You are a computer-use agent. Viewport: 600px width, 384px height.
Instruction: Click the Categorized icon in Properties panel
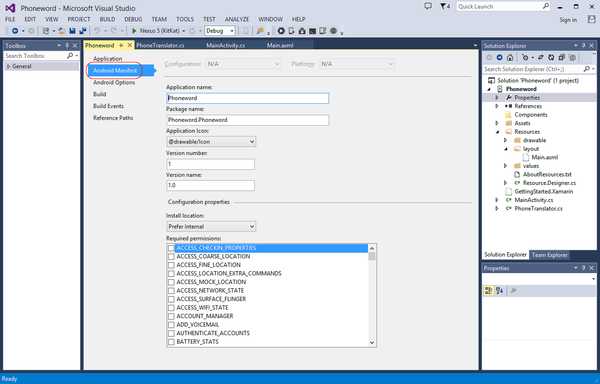tap(489, 291)
